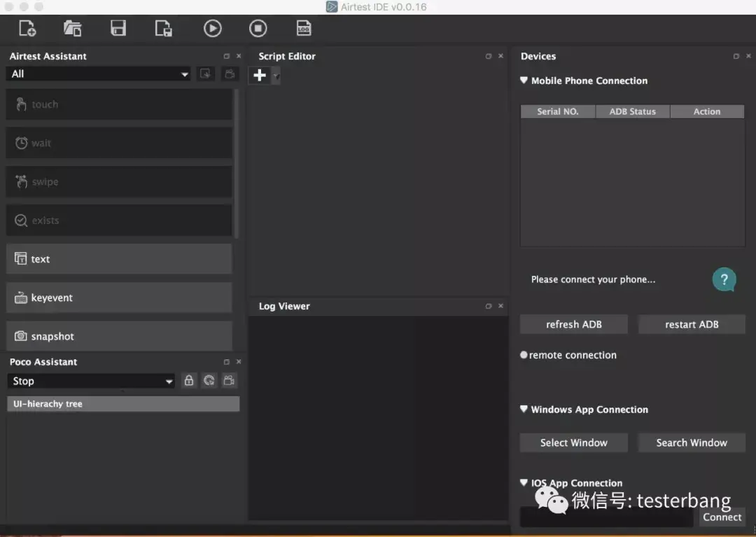Viewport: 756px width, 537px height.
Task: Click the iOS address input field
Action: point(606,517)
